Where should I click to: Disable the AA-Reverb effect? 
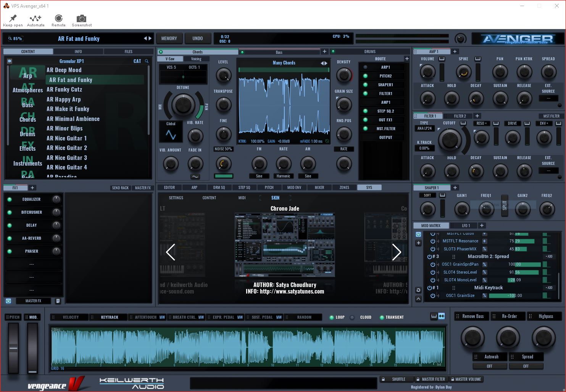[x=10, y=238]
